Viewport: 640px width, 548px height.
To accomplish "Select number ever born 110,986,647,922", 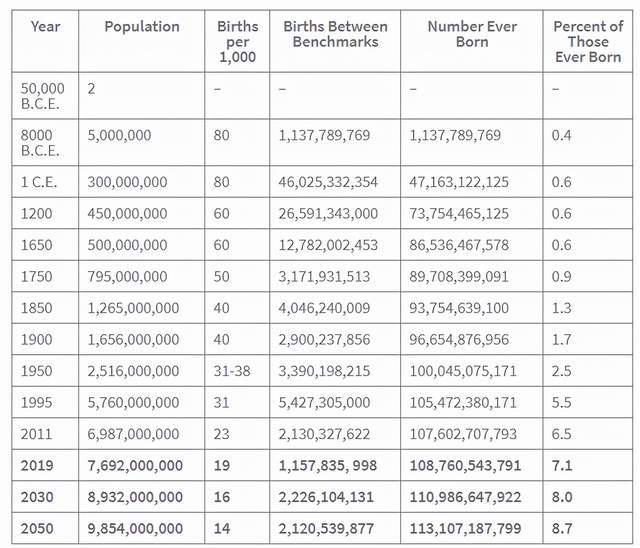I will click(465, 497).
